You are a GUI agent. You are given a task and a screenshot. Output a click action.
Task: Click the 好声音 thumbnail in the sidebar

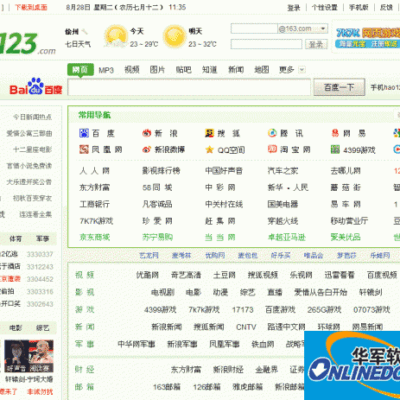pyautogui.click(x=16, y=356)
